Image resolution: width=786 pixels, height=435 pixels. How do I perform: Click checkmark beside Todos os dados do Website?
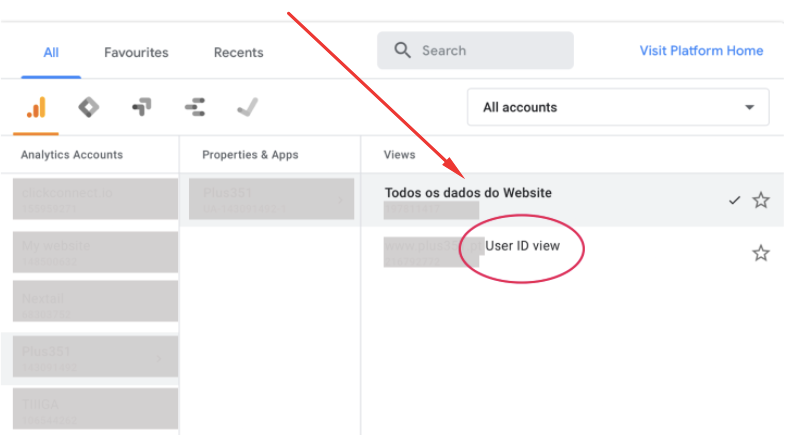click(x=734, y=200)
